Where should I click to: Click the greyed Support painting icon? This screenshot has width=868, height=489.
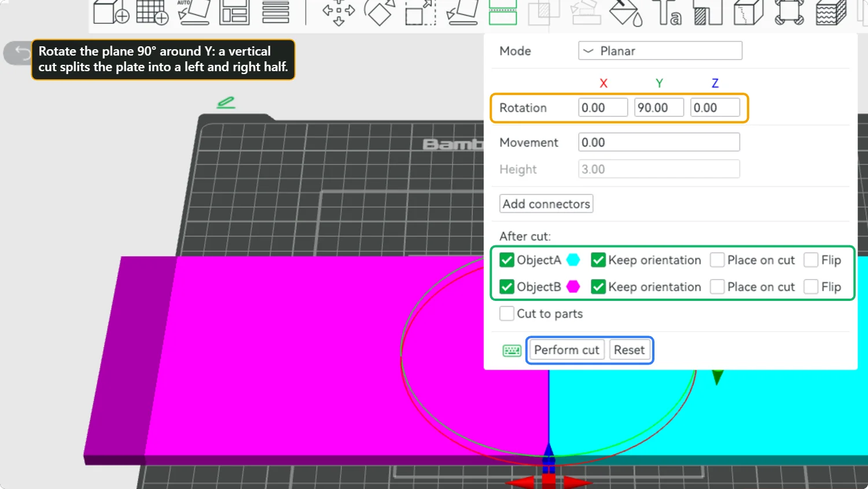(x=586, y=13)
